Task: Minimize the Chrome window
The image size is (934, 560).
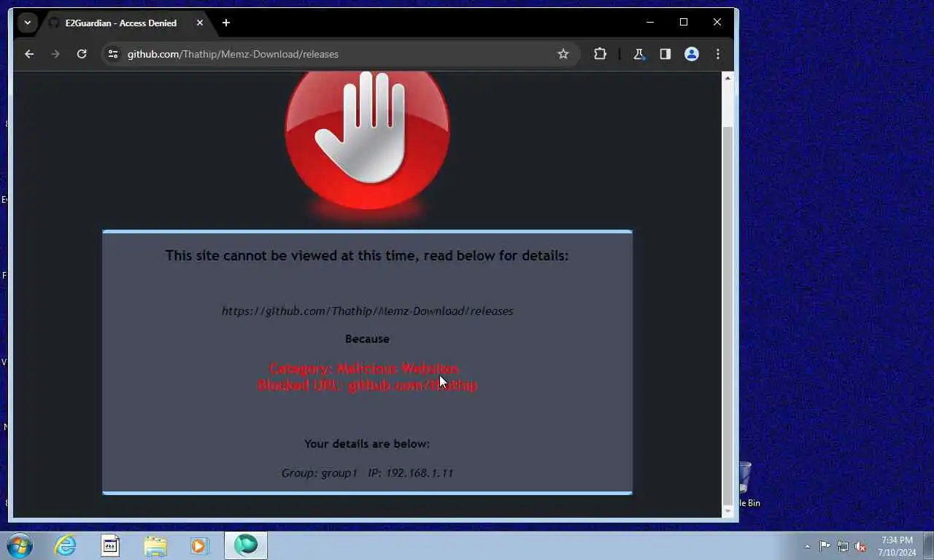Action: pos(650,23)
